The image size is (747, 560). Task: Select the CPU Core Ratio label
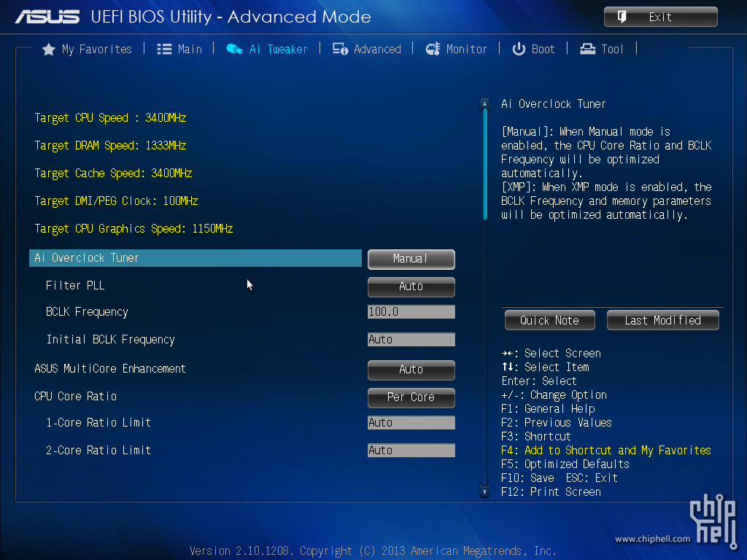click(x=75, y=396)
